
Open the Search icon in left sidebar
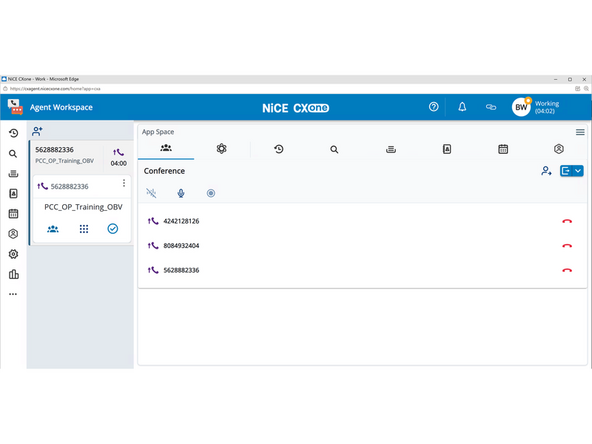click(x=13, y=154)
